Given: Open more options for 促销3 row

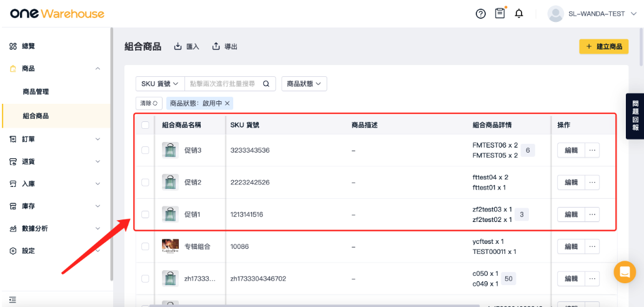Looking at the screenshot, I should 592,151.
